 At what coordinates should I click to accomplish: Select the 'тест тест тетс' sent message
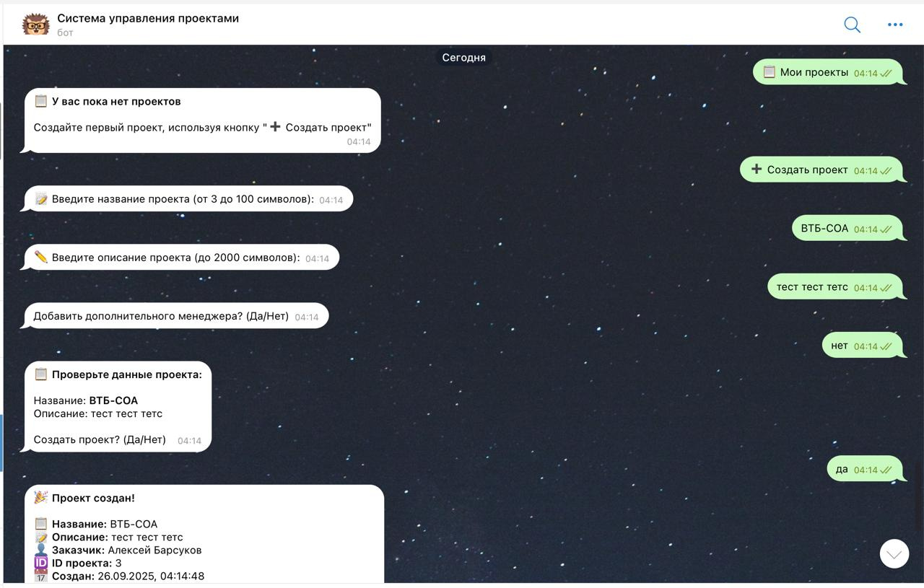pos(835,286)
